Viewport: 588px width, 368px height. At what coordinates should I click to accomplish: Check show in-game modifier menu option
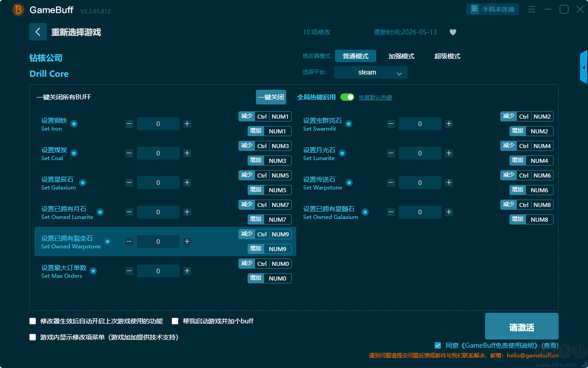point(33,337)
